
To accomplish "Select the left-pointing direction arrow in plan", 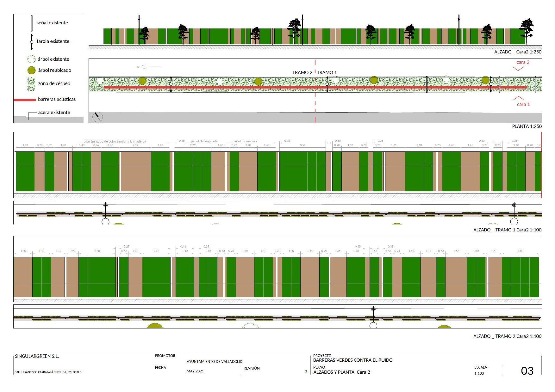I will (x=148, y=67).
